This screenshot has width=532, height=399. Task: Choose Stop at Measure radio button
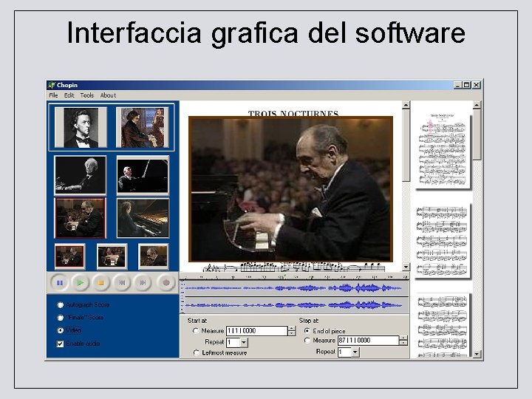tap(307, 341)
